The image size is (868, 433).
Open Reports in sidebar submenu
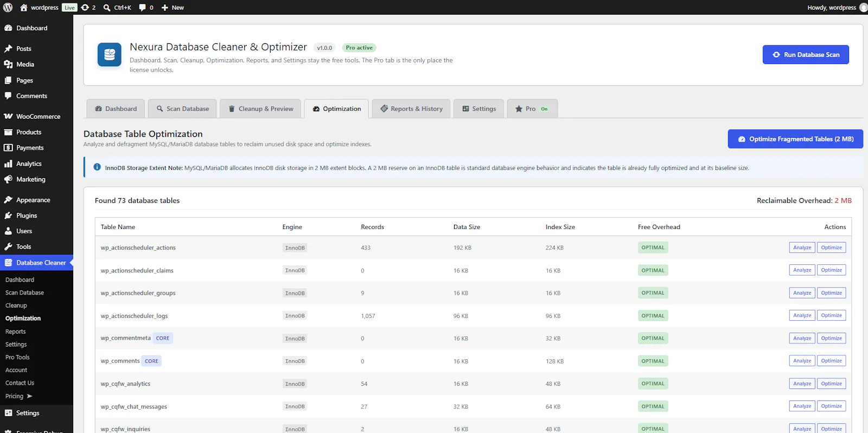pos(16,332)
